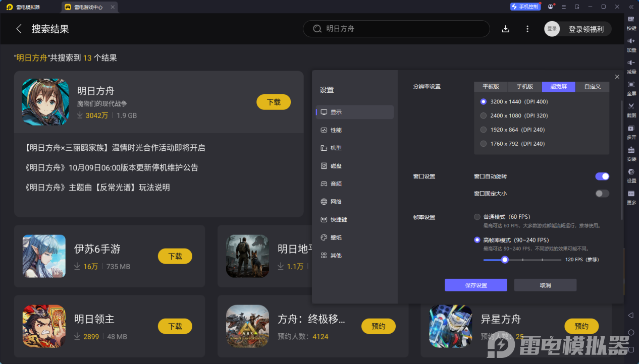The height and width of the screenshot is (364, 639).
Task: Open the three-dot more options menu
Action: tap(527, 29)
